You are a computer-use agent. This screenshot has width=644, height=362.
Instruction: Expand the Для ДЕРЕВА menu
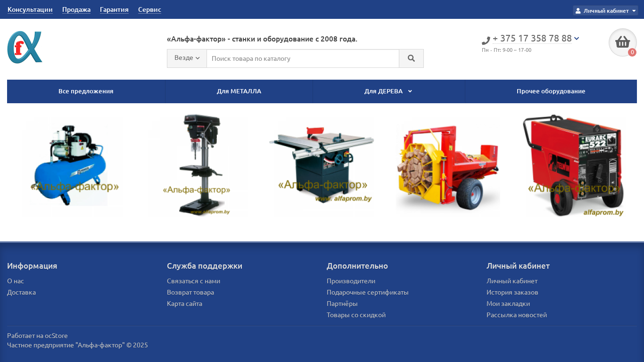(x=388, y=91)
